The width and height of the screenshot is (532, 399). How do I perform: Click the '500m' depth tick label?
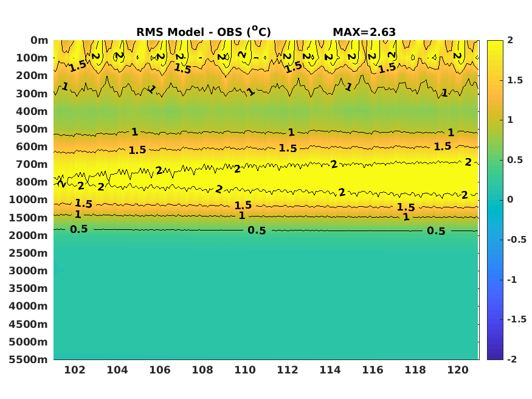(32, 129)
